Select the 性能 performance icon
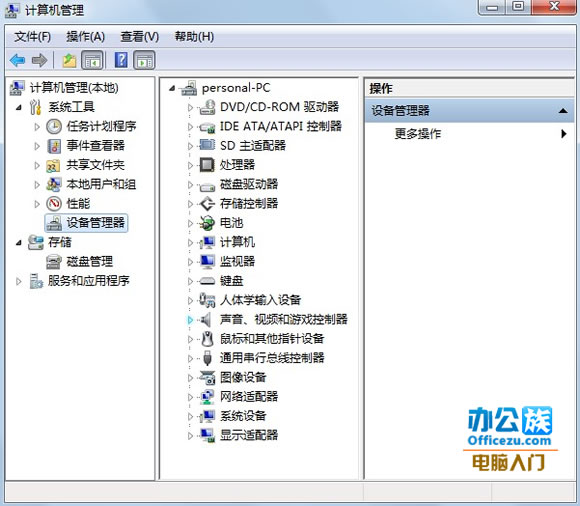 54,203
